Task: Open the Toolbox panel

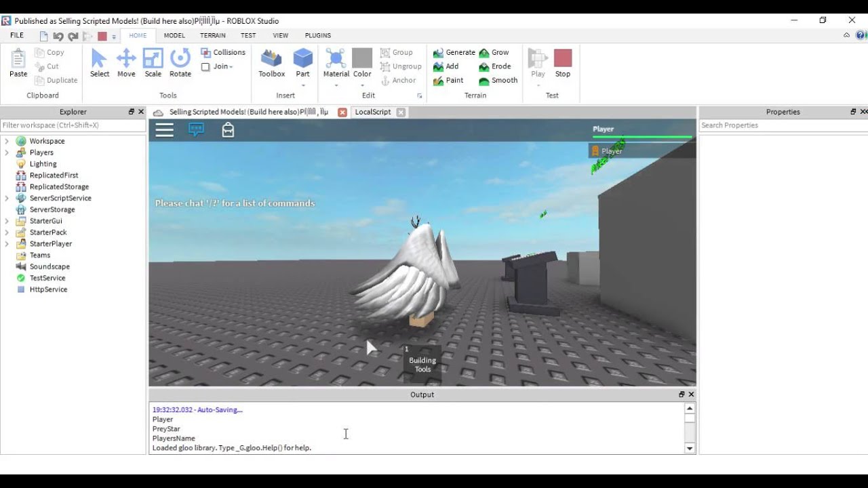Action: [271, 63]
